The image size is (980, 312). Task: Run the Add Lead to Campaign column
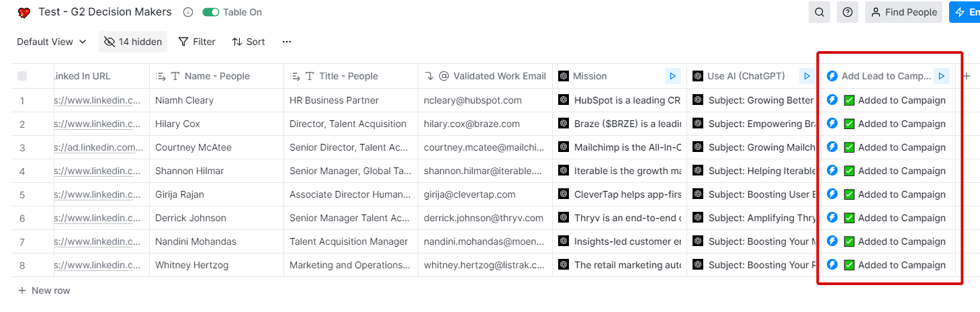pyautogui.click(x=942, y=76)
